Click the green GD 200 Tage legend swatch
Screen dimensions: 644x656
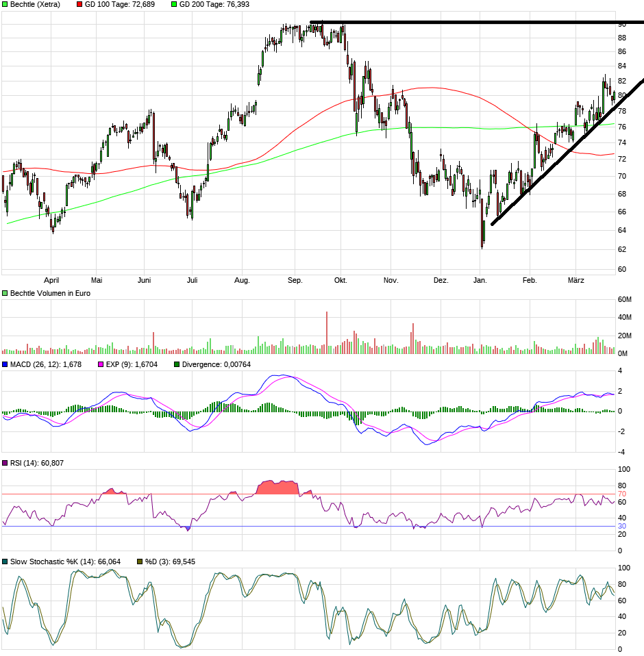[x=174, y=5]
